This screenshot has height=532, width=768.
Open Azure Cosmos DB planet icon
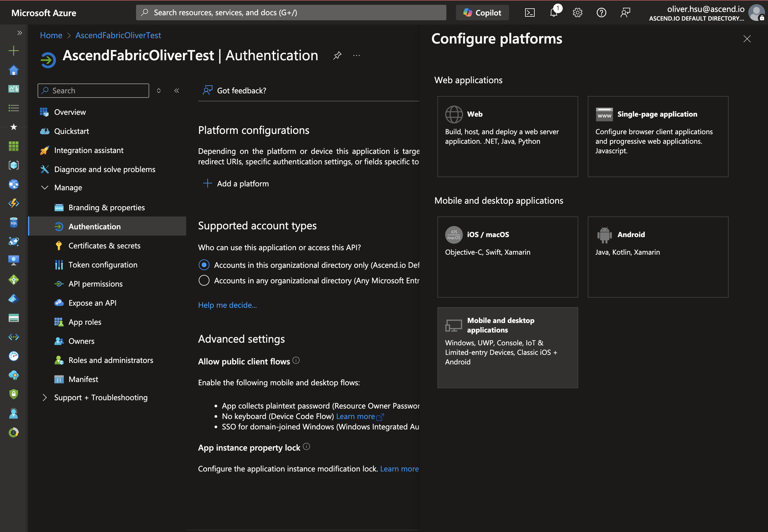[x=13, y=242]
